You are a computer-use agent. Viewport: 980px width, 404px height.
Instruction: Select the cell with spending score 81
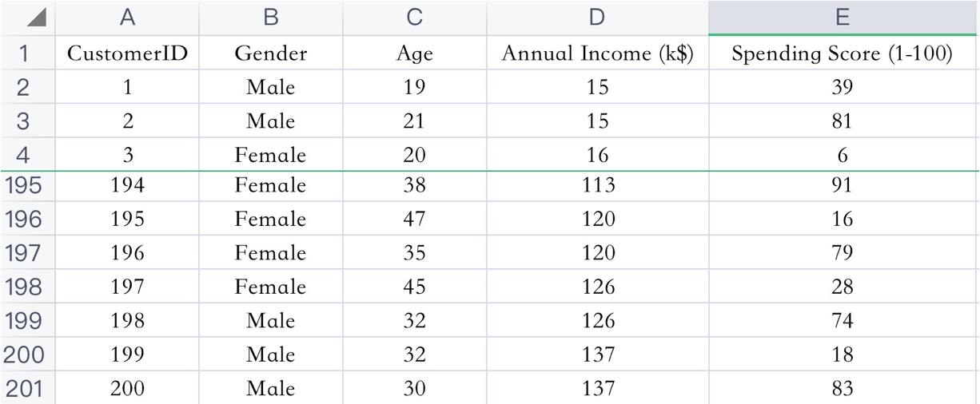[843, 121]
